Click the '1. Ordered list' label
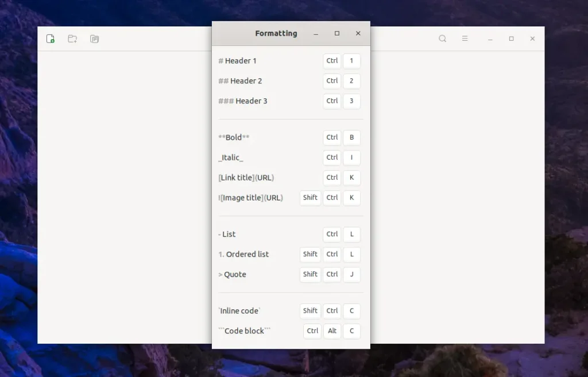 [x=243, y=254]
